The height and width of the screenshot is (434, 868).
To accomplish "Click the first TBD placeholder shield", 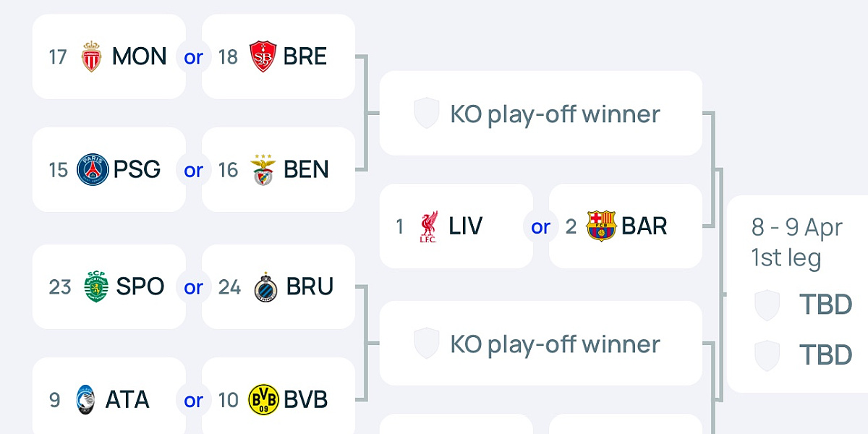I will 767,305.
